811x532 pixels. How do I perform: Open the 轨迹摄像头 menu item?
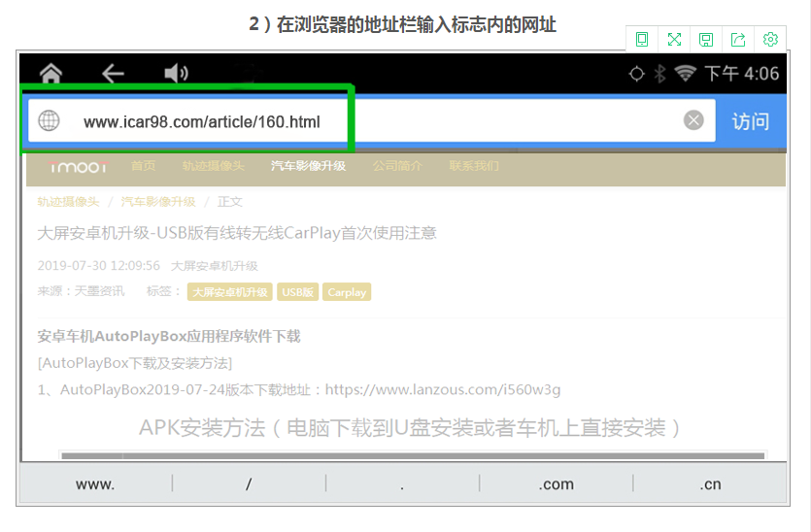coord(213,166)
